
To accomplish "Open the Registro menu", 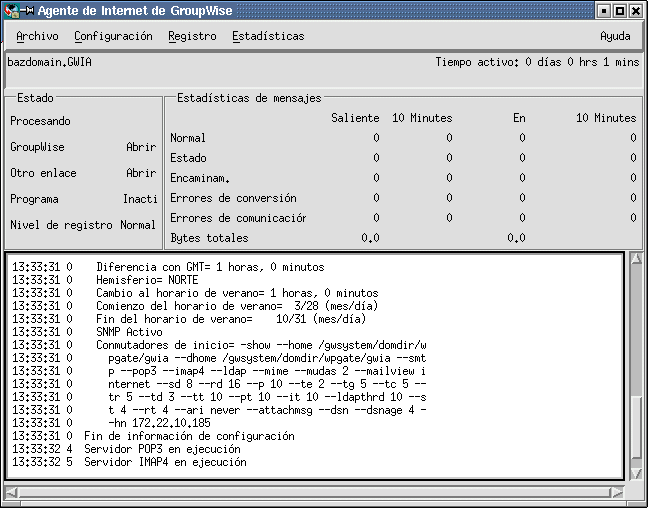I will point(192,36).
